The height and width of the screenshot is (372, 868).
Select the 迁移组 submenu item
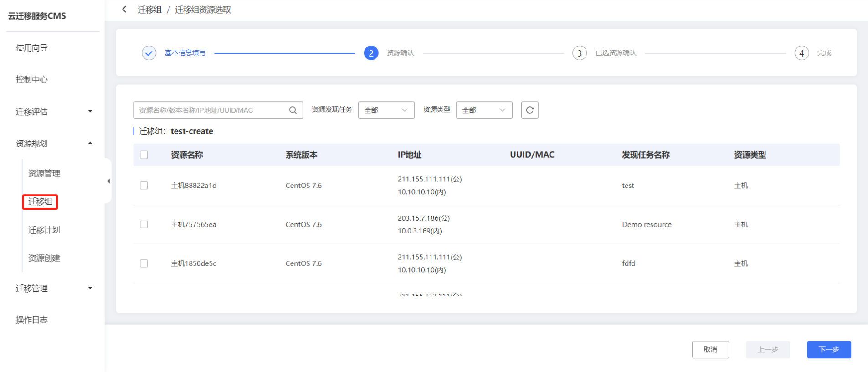[x=40, y=201]
